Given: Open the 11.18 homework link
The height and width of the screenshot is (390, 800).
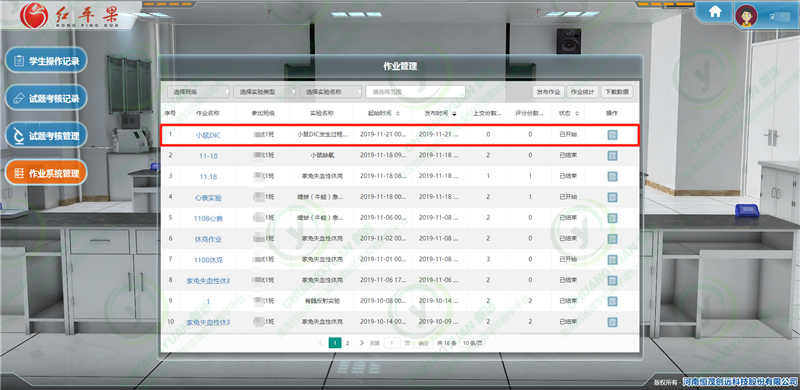Looking at the screenshot, I should pos(208,177).
